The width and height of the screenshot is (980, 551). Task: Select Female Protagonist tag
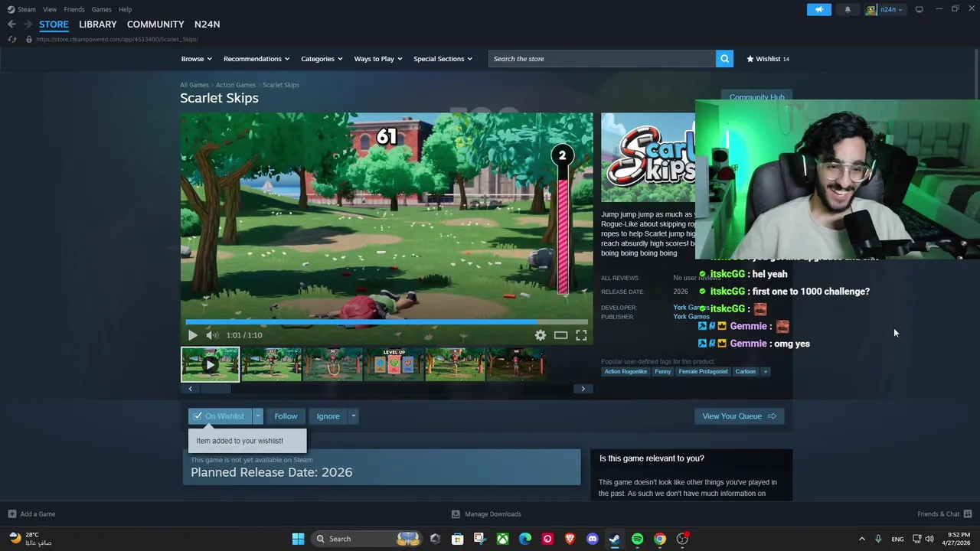click(703, 372)
